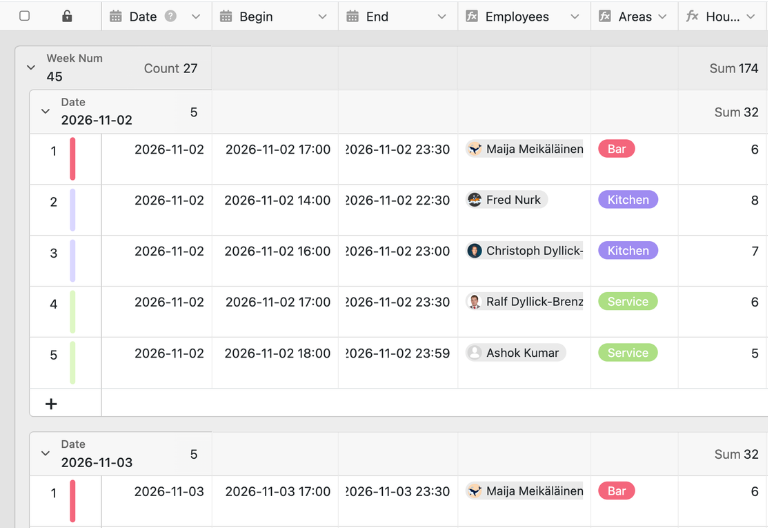Open the End column dropdown arrow

tap(442, 17)
